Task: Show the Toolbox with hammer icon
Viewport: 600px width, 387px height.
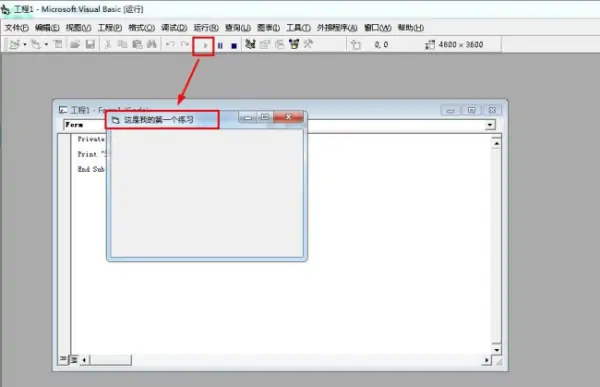Action: point(308,44)
